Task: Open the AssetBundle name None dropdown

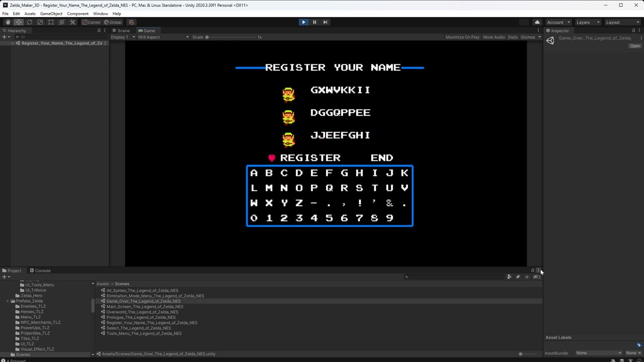Action: click(x=598, y=353)
